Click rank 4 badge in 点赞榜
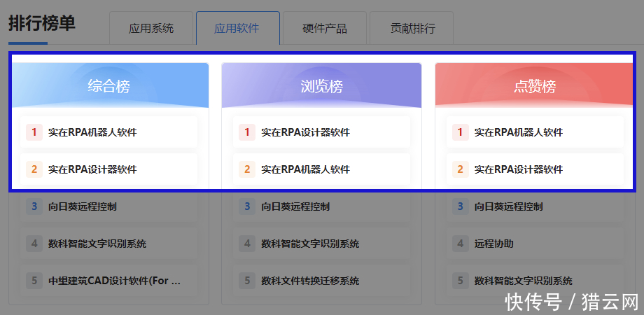The height and width of the screenshot is (315, 644). pos(460,244)
